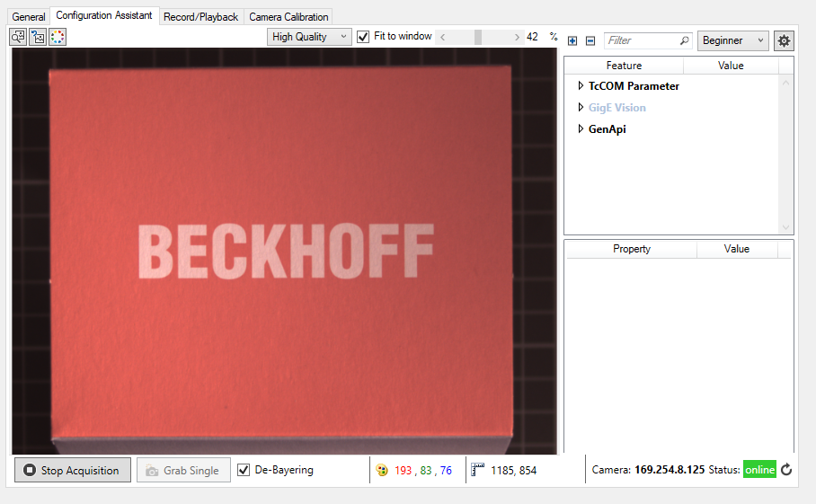Open the Beginner visibility level dropdown
Screen dimensions: 816x504
click(x=732, y=40)
